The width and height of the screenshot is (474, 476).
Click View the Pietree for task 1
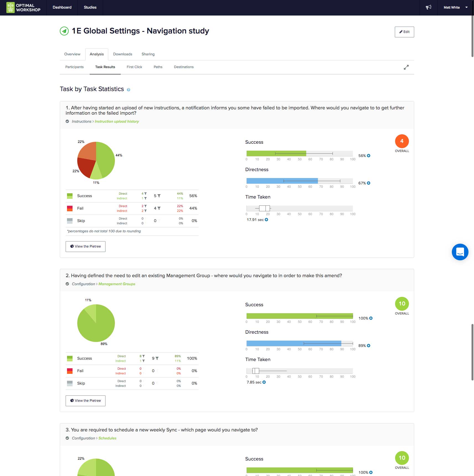click(x=86, y=246)
